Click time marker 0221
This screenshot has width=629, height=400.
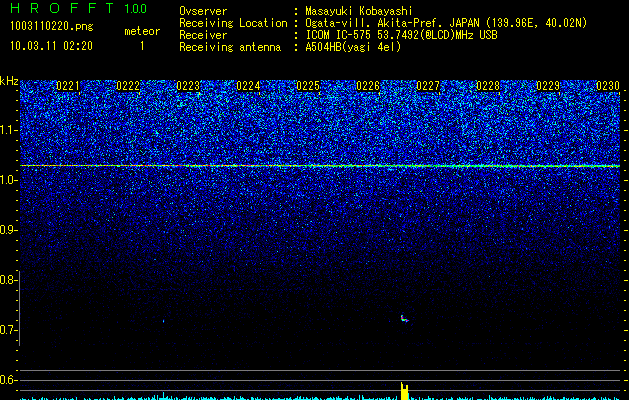coord(68,86)
